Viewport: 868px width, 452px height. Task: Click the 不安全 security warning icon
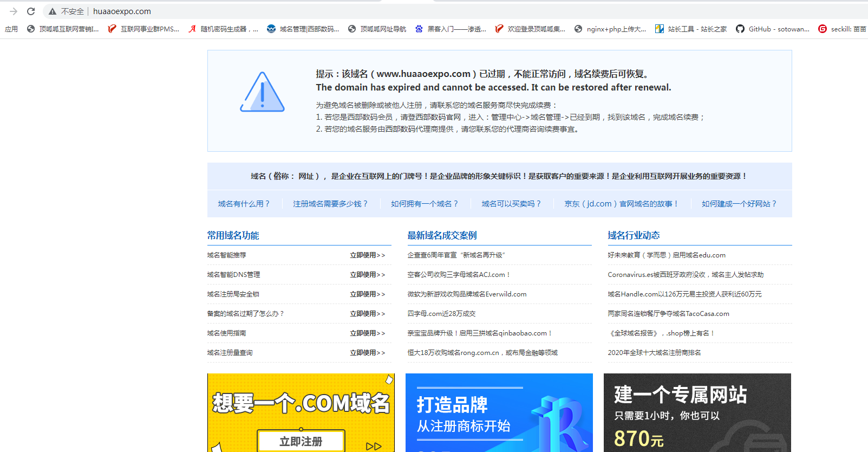point(53,11)
